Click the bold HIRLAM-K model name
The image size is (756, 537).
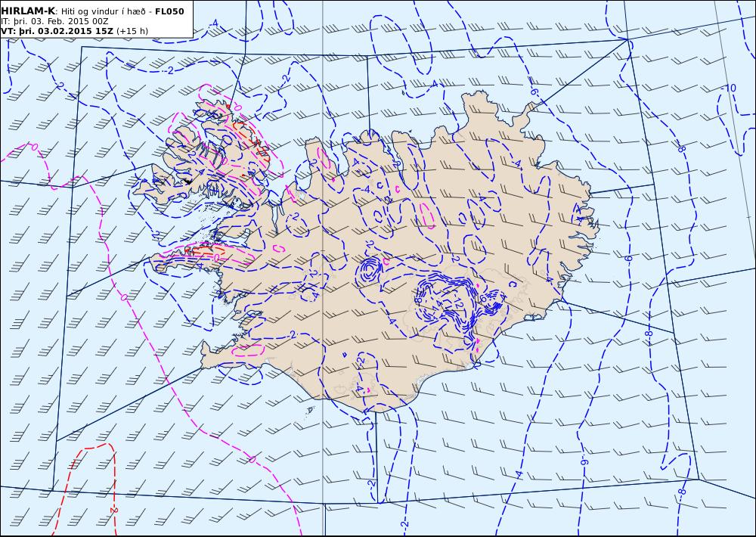click(x=28, y=11)
